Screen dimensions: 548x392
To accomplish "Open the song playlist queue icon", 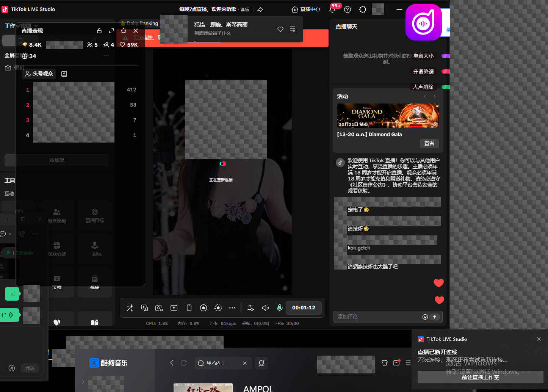I will 293,29.
